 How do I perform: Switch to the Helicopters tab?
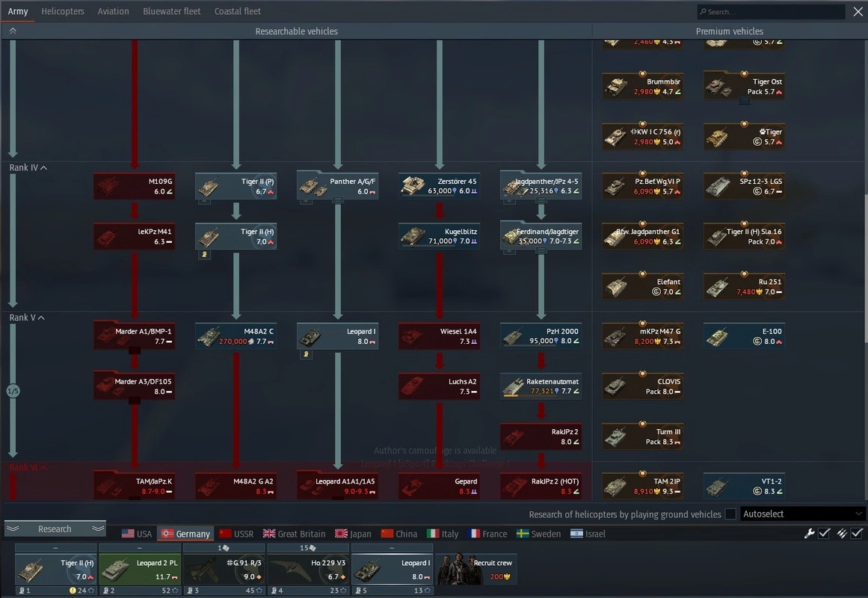pos(63,11)
